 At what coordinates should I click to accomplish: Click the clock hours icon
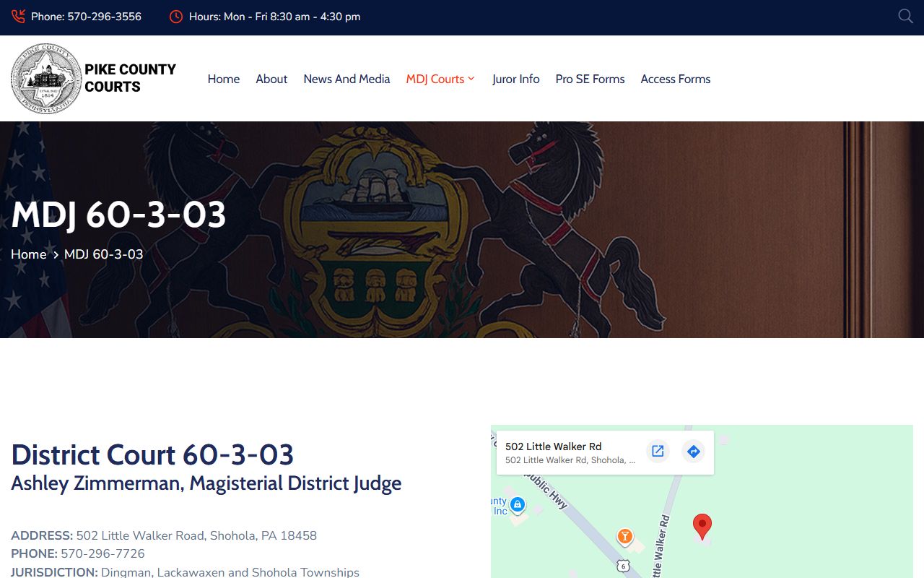(176, 16)
